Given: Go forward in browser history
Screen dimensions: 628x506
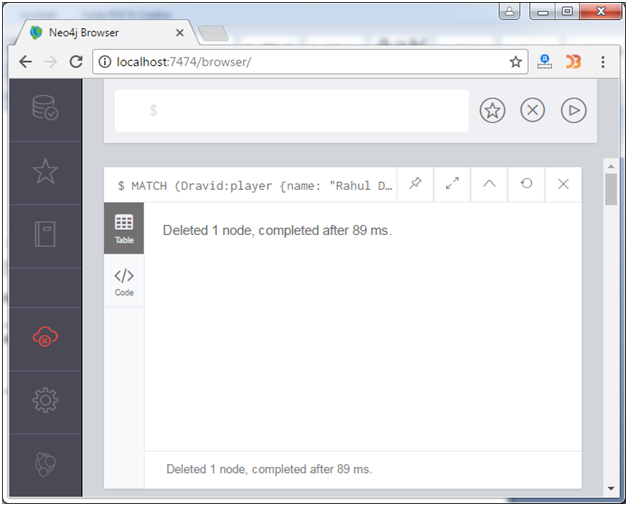Looking at the screenshot, I should [x=51, y=62].
